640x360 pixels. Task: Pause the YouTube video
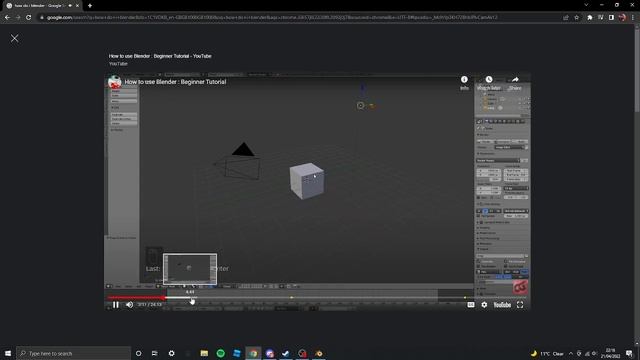(116, 305)
